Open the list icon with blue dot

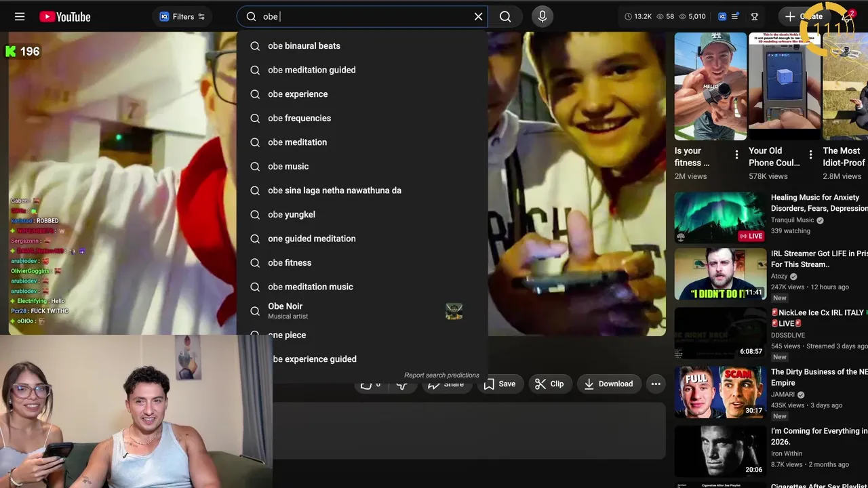coord(735,16)
